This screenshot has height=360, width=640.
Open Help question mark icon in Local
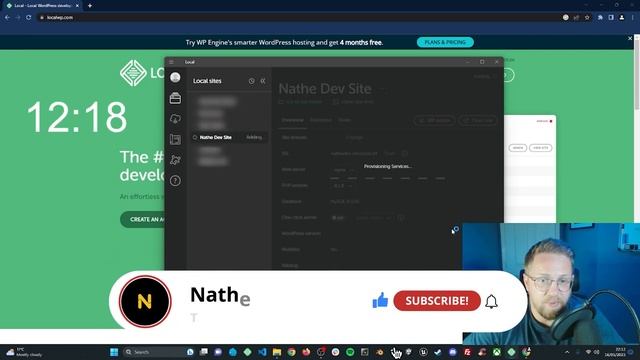pos(175,180)
